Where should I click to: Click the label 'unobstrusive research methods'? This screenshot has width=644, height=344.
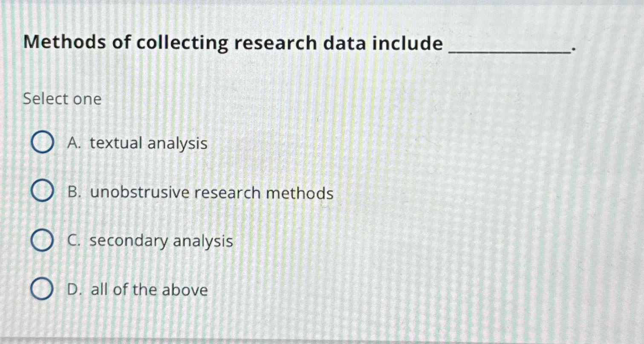click(211, 193)
